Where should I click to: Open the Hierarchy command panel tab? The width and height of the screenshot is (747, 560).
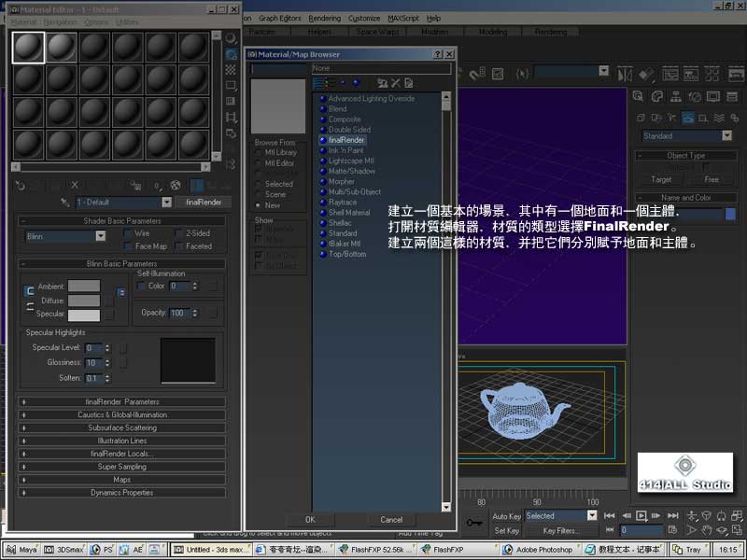point(675,97)
